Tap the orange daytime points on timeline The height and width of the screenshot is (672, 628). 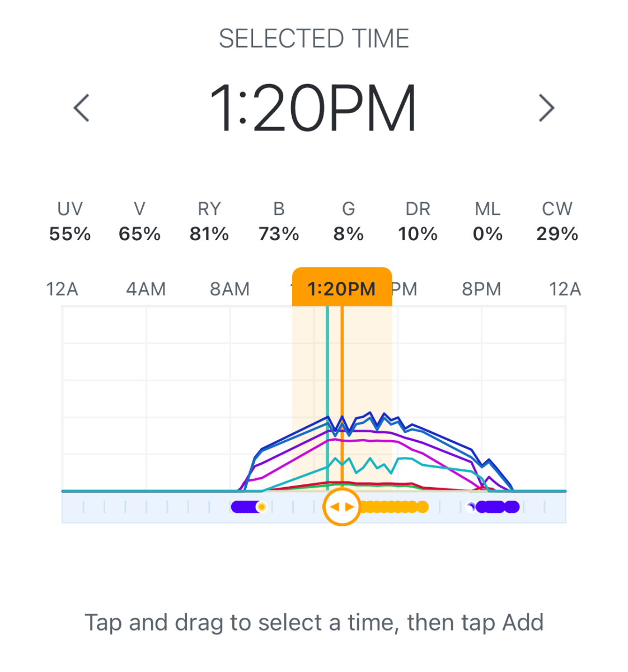tap(395, 507)
